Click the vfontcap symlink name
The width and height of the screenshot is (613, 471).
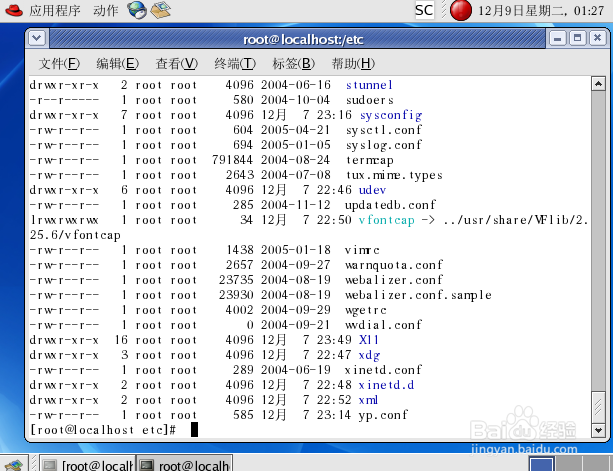click(386, 220)
